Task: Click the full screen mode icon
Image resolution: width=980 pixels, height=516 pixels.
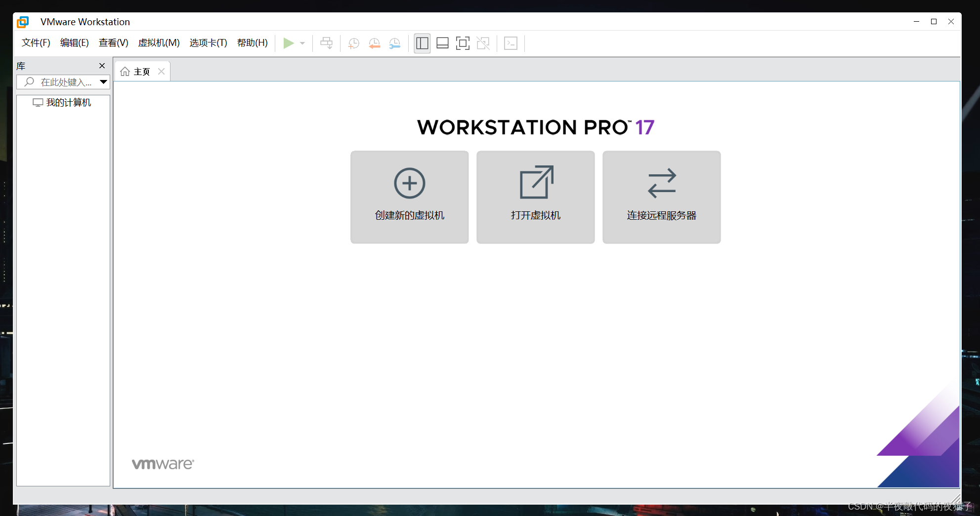Action: (x=463, y=43)
